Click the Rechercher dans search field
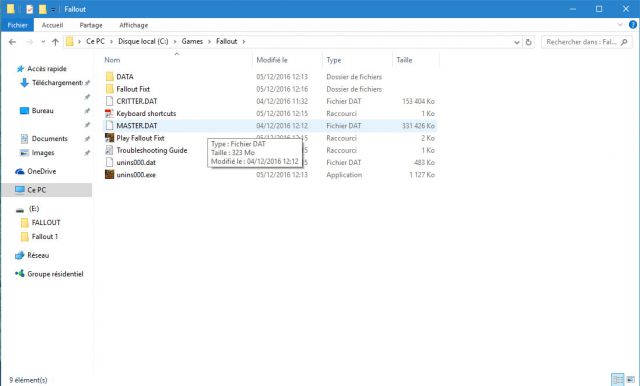This screenshot has width=640, height=386. [x=586, y=42]
